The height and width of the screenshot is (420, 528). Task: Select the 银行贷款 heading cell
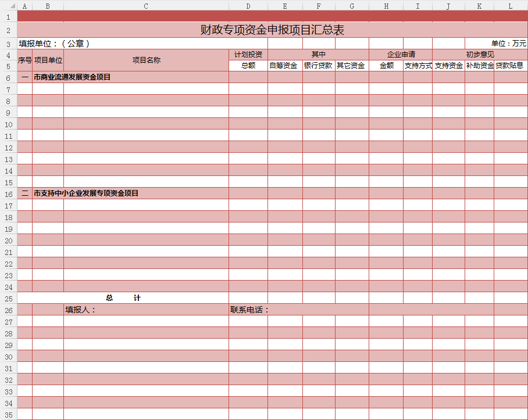pyautogui.click(x=319, y=66)
